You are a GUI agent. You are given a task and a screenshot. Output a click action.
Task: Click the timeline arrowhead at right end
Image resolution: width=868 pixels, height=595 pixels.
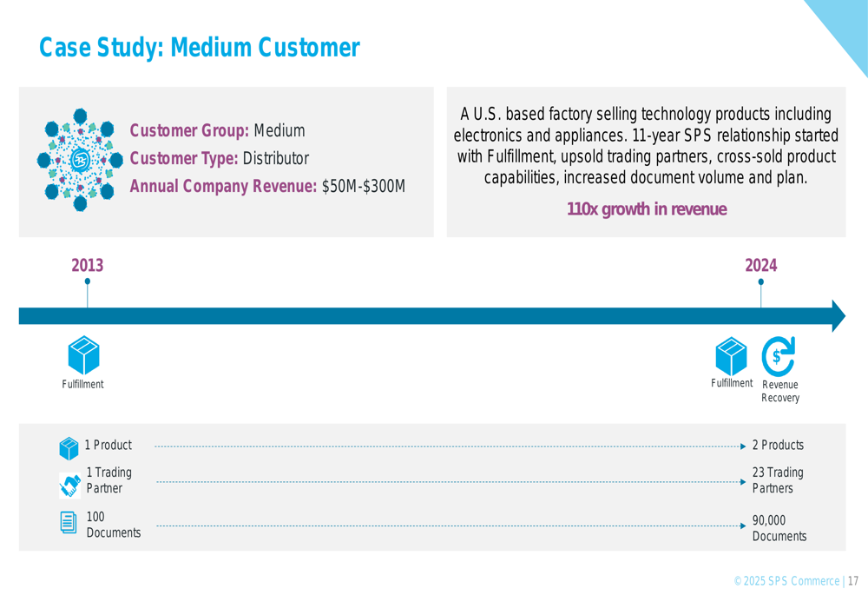838,316
